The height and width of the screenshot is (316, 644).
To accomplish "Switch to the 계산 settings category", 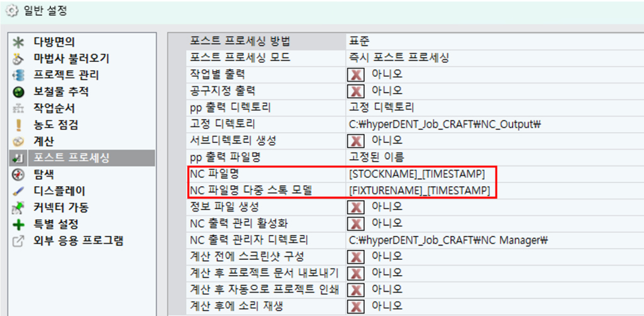I will pyautogui.click(x=43, y=141).
